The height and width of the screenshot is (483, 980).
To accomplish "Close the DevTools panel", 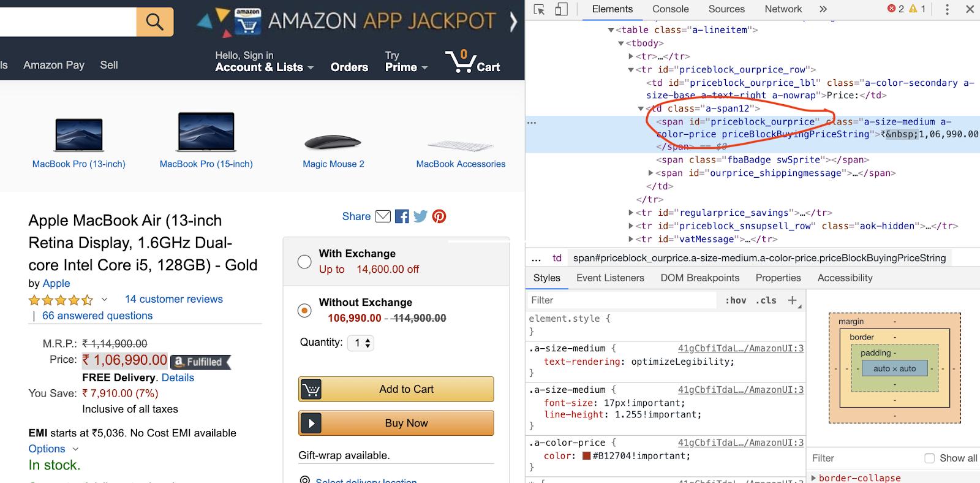I will click(970, 9).
